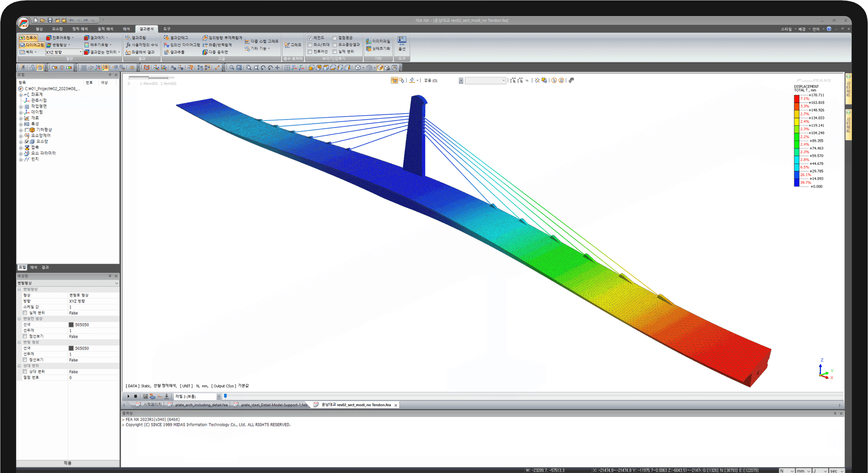Click the 505050 line color swatch
The width and height of the screenshot is (868, 473).
[71, 325]
